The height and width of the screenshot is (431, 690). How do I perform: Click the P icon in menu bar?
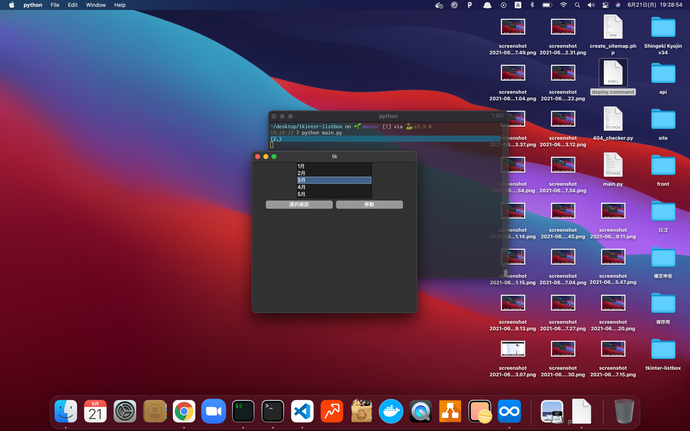pyautogui.click(x=470, y=5)
